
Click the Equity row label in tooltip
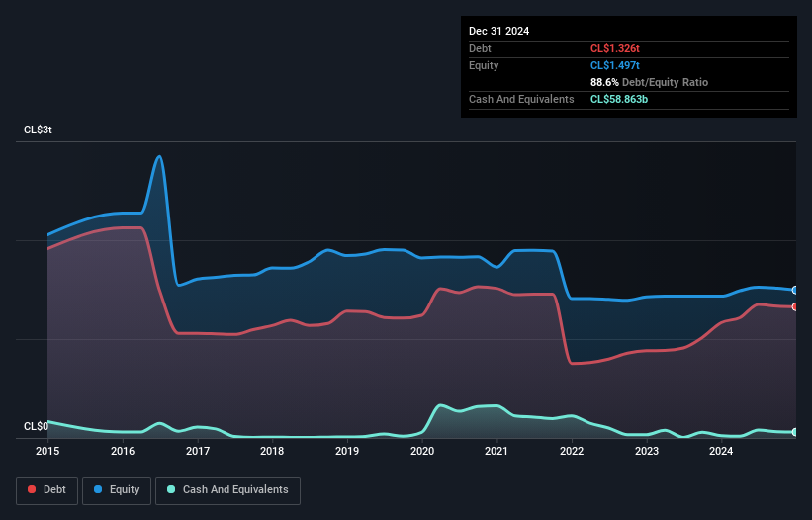pos(484,65)
